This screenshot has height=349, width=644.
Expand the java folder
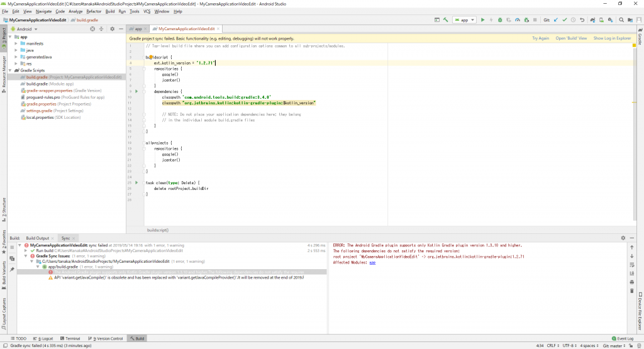pos(16,50)
